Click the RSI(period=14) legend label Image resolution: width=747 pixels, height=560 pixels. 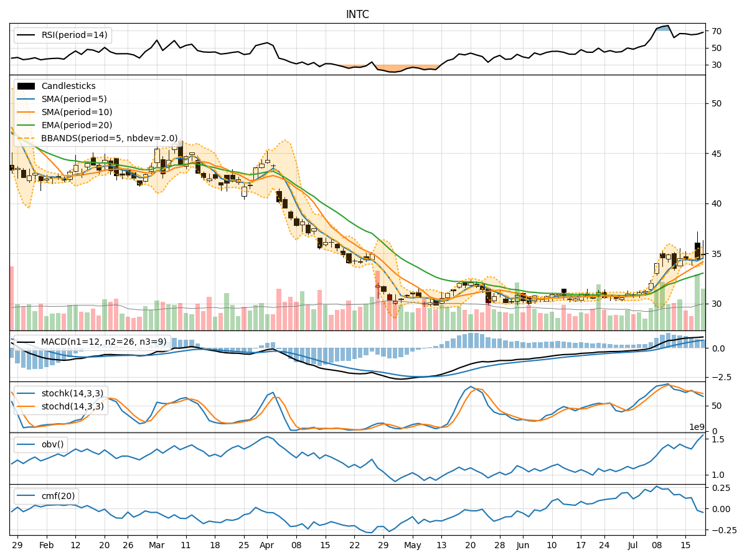73,35
